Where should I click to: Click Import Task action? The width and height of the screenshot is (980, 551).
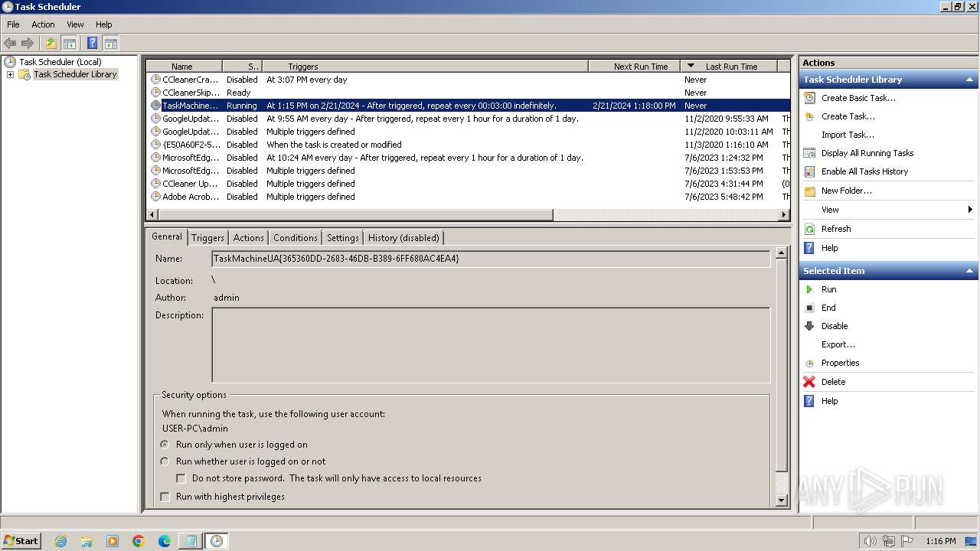coord(848,135)
